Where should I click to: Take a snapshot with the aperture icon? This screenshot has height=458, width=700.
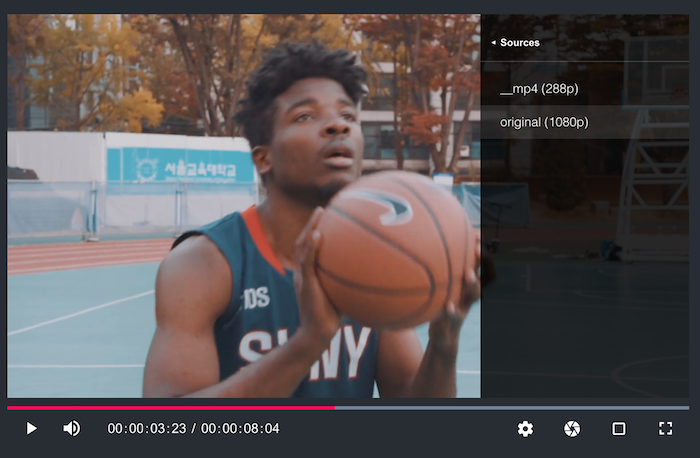tap(572, 428)
